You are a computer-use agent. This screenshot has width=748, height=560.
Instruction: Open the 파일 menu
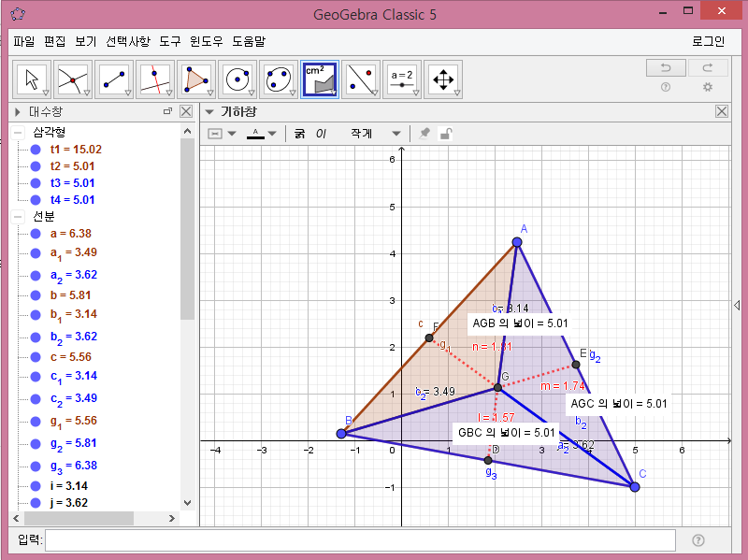pos(24,41)
